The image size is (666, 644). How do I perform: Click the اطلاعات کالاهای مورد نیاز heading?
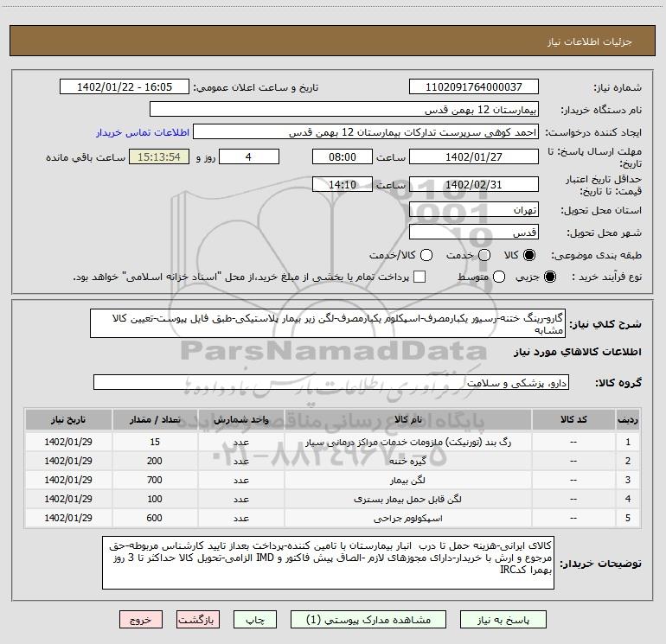point(578,352)
